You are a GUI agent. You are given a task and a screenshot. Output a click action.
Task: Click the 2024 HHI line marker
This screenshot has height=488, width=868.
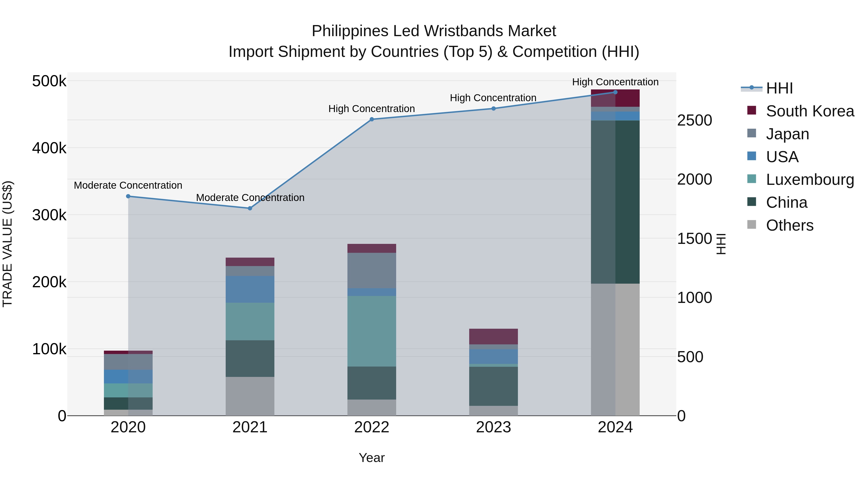pos(615,92)
